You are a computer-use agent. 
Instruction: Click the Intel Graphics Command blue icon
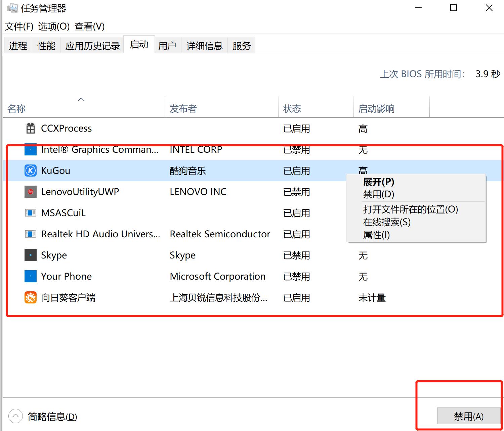tap(31, 150)
